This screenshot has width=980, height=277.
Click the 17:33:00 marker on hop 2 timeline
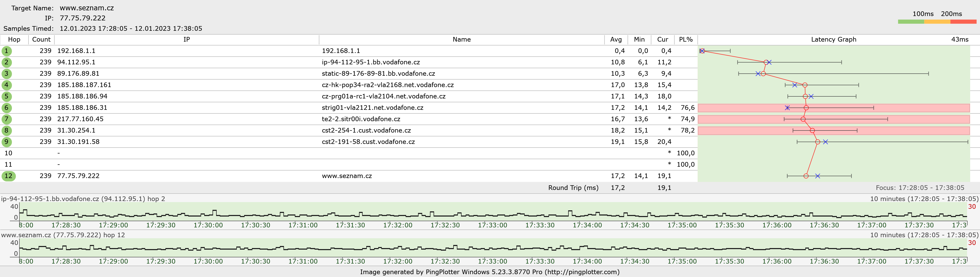(x=492, y=225)
